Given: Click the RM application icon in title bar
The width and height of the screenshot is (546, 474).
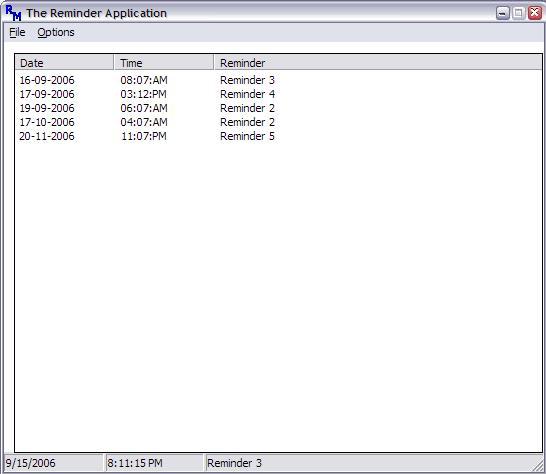Looking at the screenshot, I should point(14,13).
